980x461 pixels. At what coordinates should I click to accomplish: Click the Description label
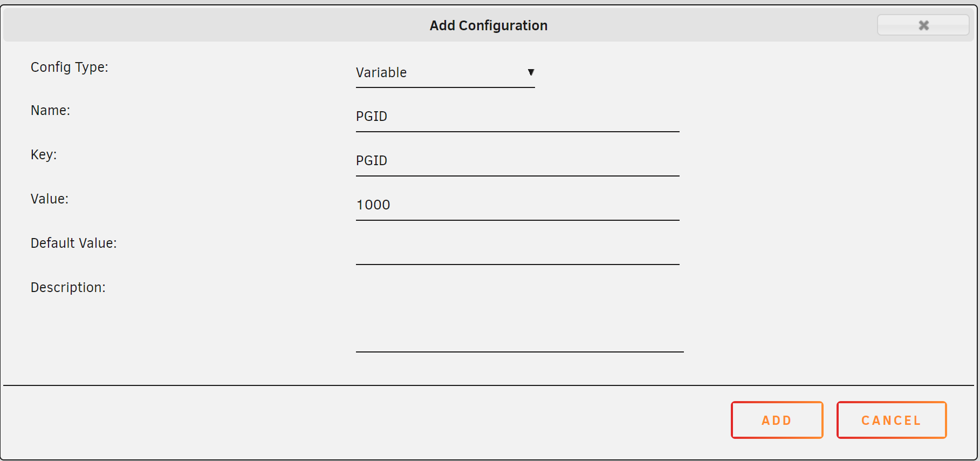(x=68, y=288)
